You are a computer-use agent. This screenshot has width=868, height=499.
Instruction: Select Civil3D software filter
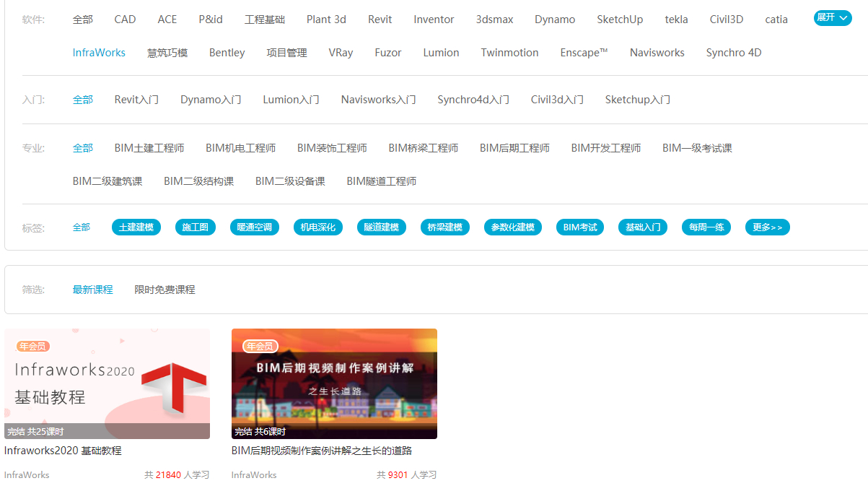727,19
